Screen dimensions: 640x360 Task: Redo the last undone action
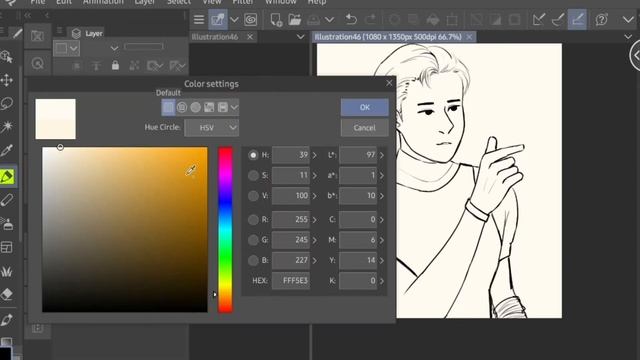click(370, 20)
